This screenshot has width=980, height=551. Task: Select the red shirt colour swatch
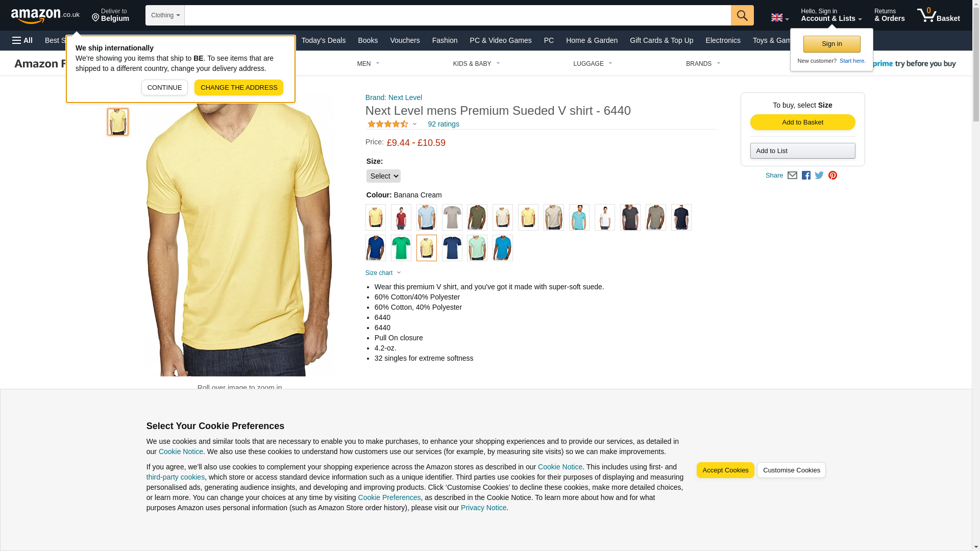coord(401,217)
